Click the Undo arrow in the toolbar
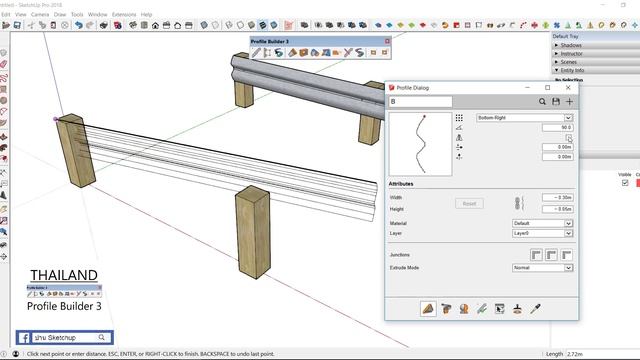Viewport: 640px width, 360px height. pyautogui.click(x=78, y=25)
